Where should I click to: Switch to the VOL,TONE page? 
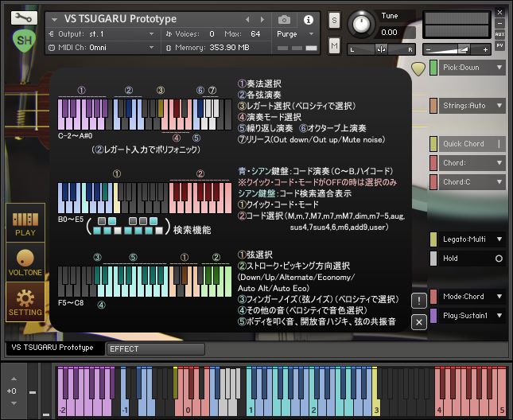pos(25,262)
